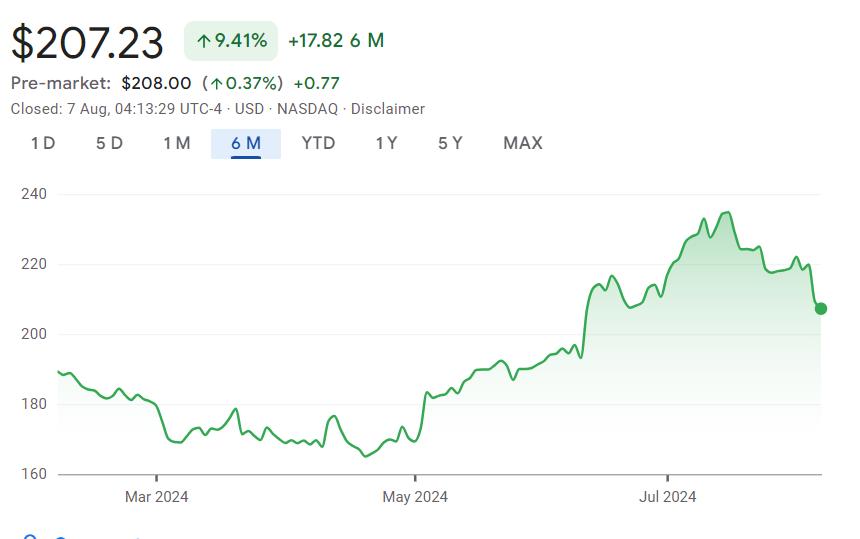The width and height of the screenshot is (860, 539).
Task: Select the 1 D time range tab
Action: (x=43, y=143)
